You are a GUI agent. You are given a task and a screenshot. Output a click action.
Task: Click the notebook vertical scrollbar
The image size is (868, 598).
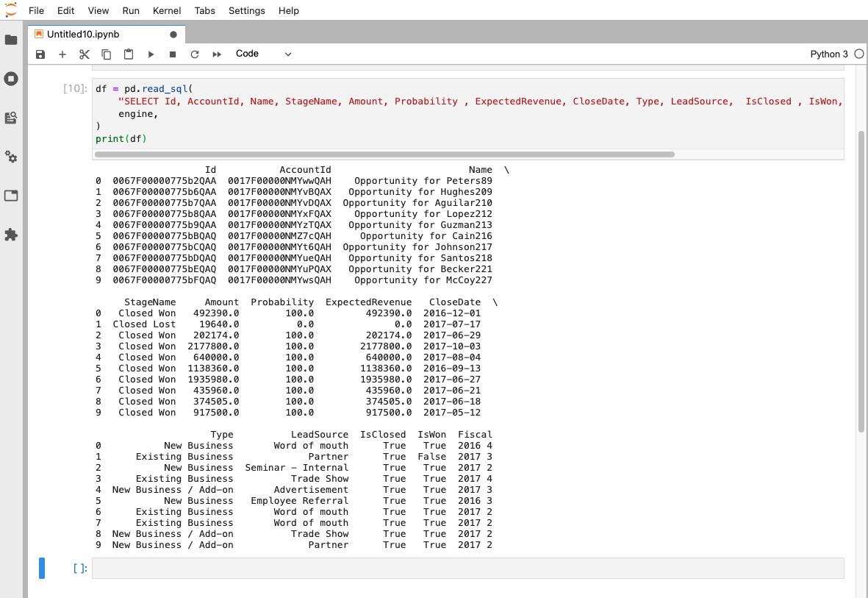click(x=861, y=280)
